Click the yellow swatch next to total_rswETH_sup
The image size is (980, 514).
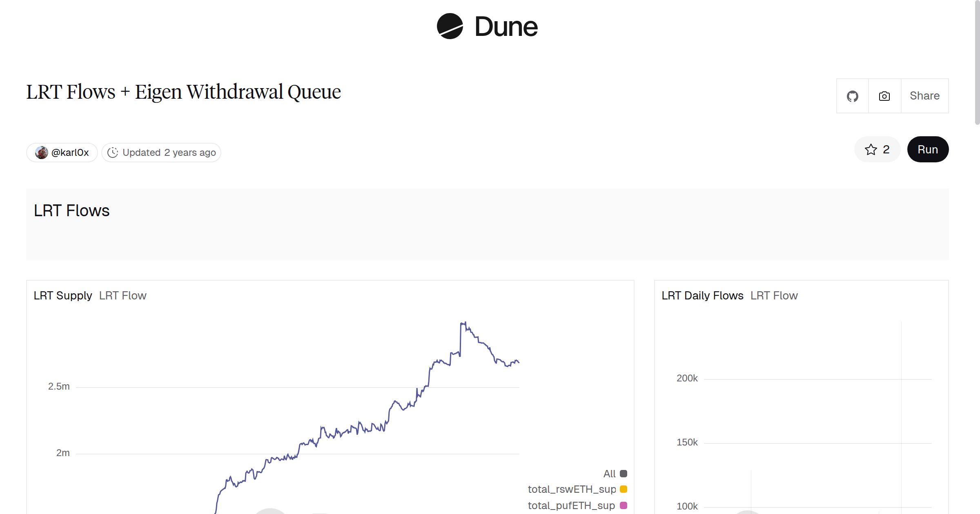[x=622, y=489]
